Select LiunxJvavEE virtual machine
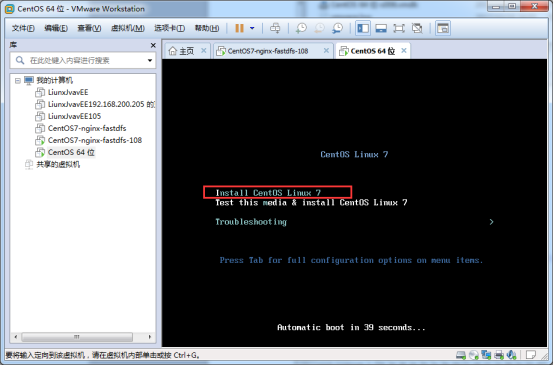The height and width of the screenshot is (366, 553). (68, 92)
